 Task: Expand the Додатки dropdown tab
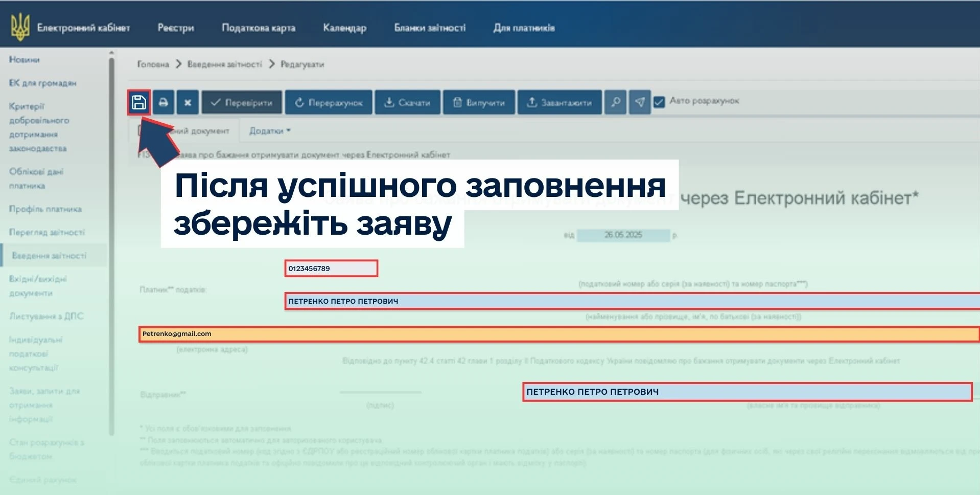pyautogui.click(x=270, y=131)
